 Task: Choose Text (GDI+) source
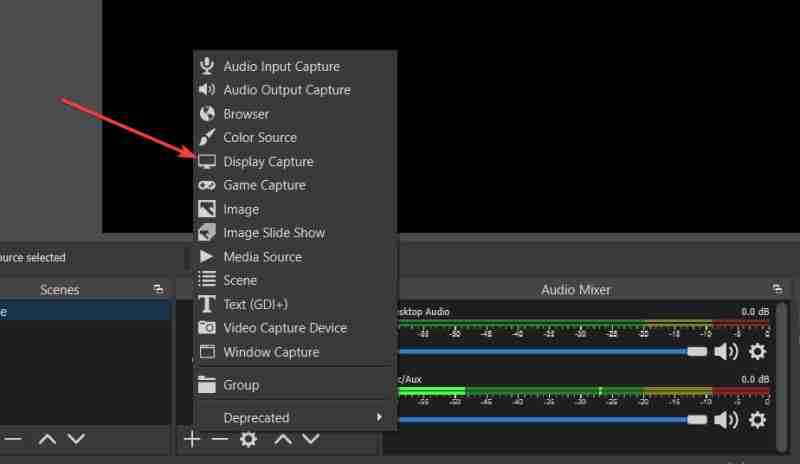(x=295, y=304)
